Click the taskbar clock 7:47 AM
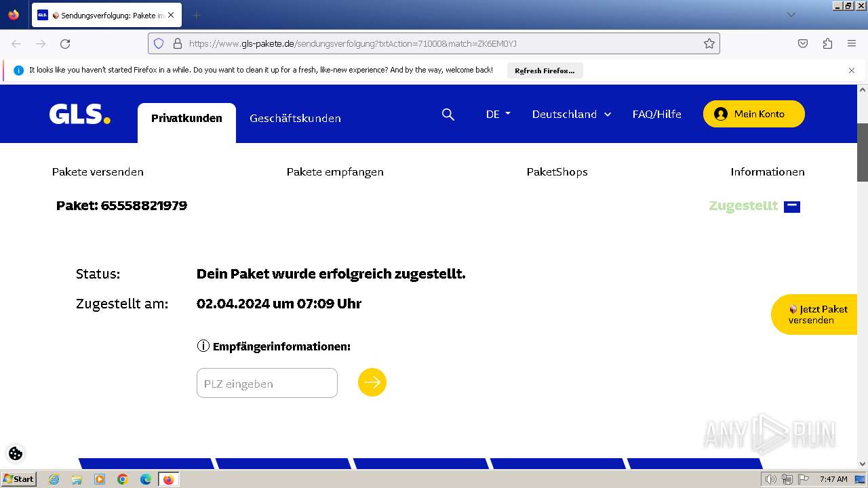Screen dimensions: 868x488 (x=833, y=479)
